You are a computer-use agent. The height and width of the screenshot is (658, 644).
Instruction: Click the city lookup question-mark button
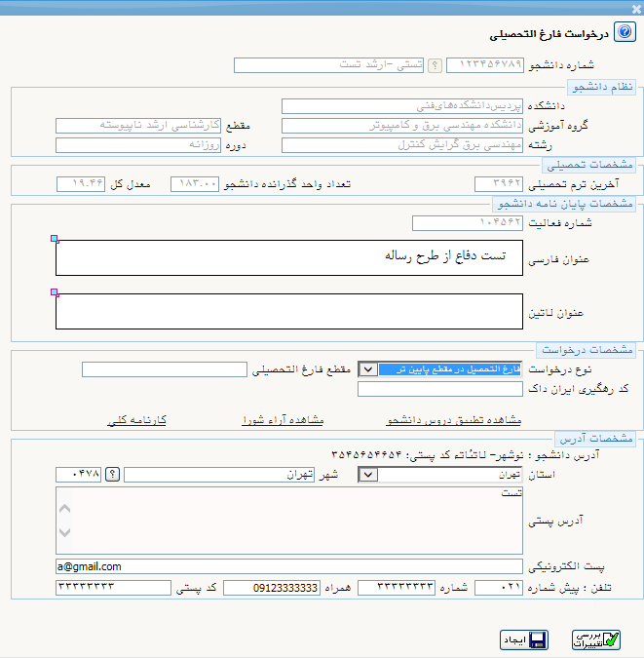click(x=112, y=474)
